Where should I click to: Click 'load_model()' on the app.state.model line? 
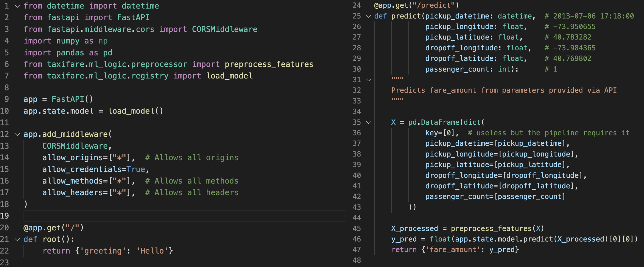pyautogui.click(x=136, y=111)
